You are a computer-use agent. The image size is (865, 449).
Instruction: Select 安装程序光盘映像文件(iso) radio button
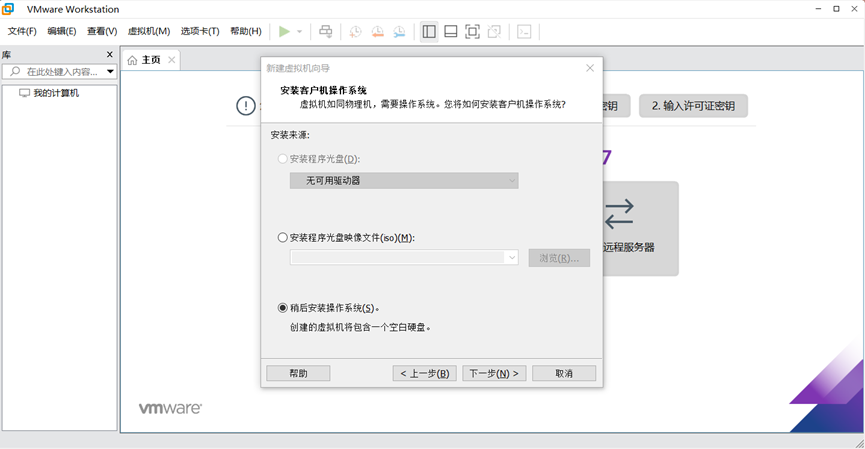tap(282, 237)
